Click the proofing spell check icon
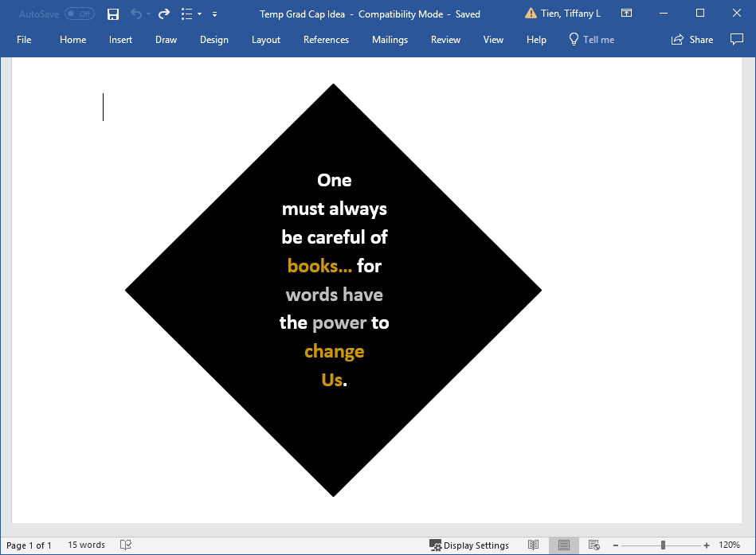This screenshot has height=555, width=756. 125,545
